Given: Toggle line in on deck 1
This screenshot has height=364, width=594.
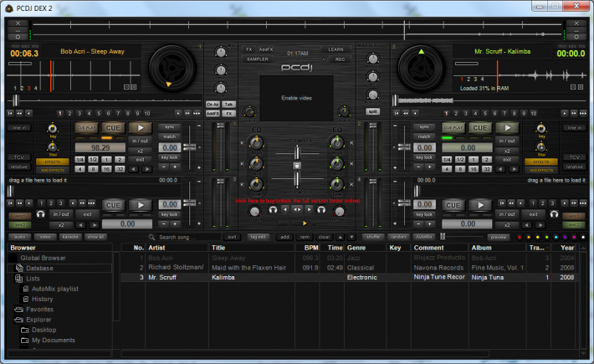Looking at the screenshot, I should coord(19,128).
